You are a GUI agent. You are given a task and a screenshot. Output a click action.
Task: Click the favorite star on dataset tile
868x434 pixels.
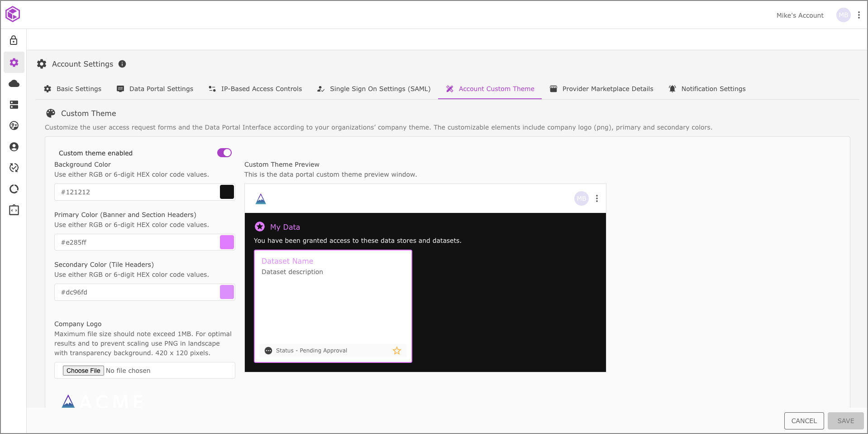click(x=397, y=351)
